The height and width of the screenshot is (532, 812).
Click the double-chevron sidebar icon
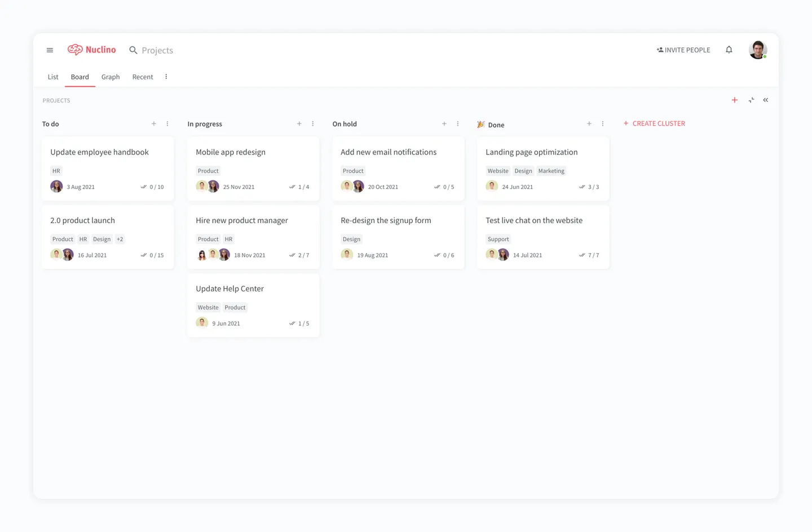(x=766, y=100)
